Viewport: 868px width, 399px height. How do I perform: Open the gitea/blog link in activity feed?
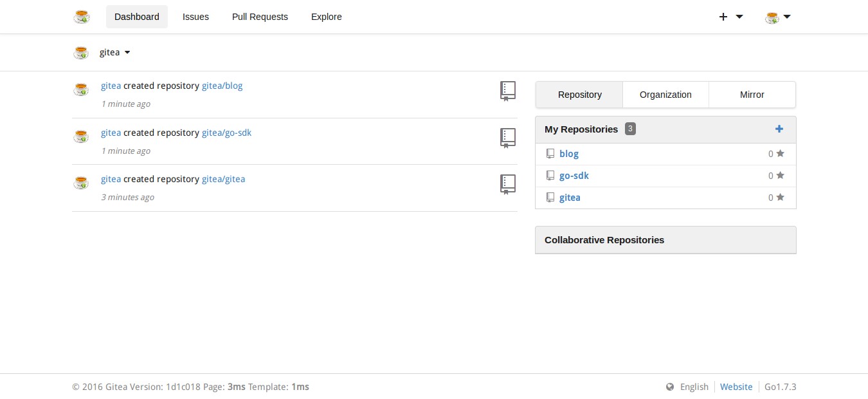tap(222, 86)
